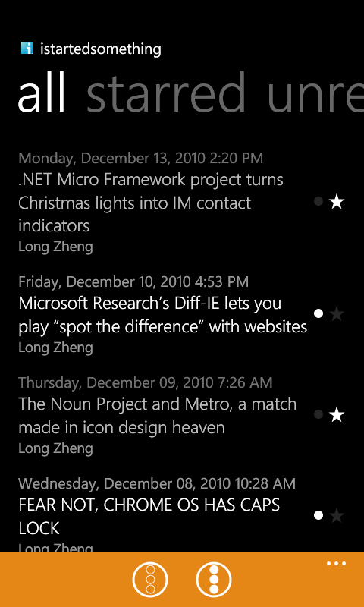
Task: Tap the hollow three-circles app bar button
Action: click(x=150, y=580)
